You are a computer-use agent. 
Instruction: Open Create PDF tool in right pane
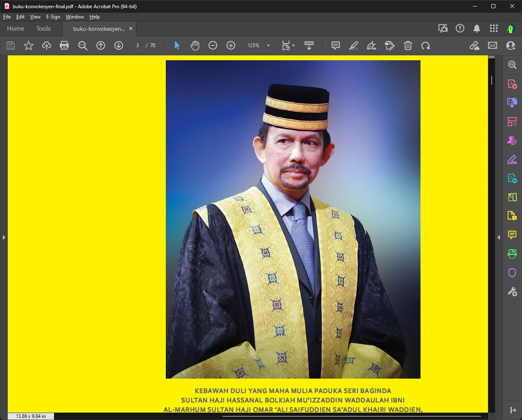coord(512,83)
